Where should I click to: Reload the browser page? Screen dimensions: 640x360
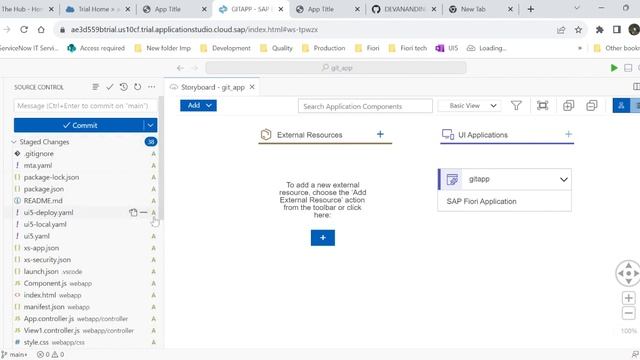[24, 29]
